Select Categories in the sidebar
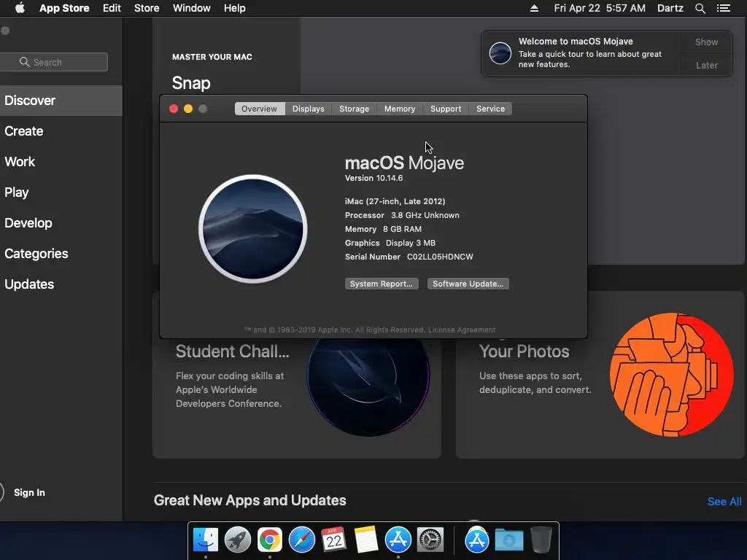 pos(61,253)
